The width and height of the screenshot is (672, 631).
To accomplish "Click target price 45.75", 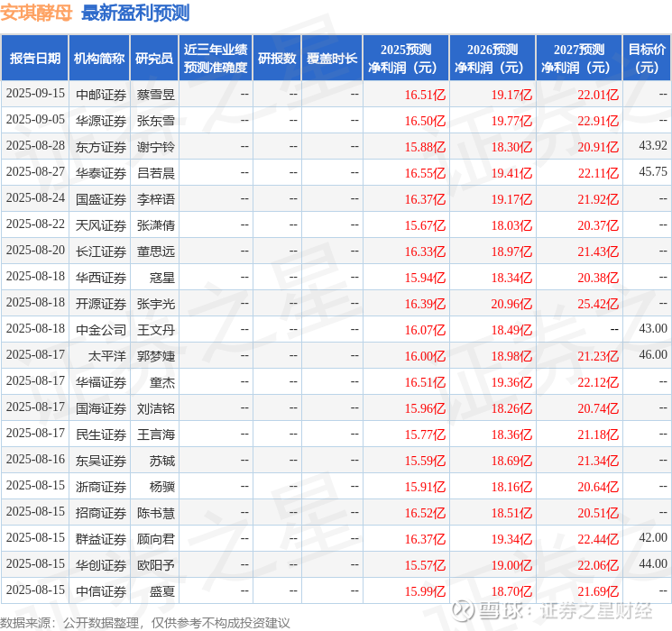I will 653,172.
